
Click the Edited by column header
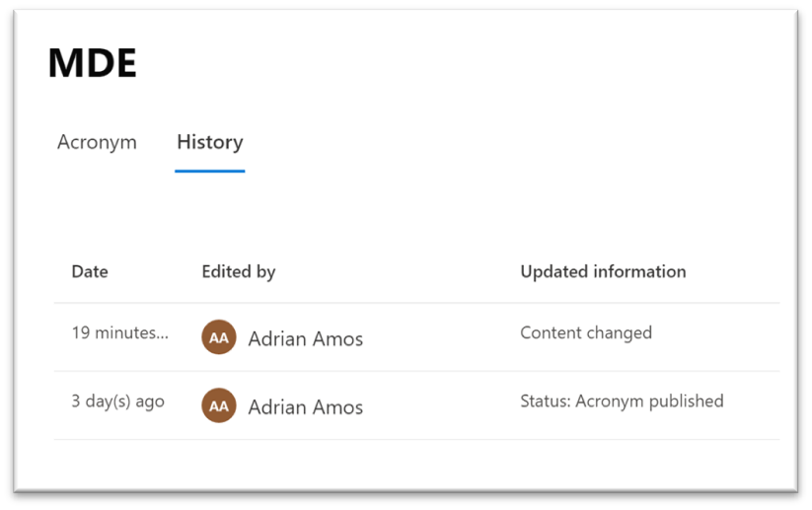(238, 271)
